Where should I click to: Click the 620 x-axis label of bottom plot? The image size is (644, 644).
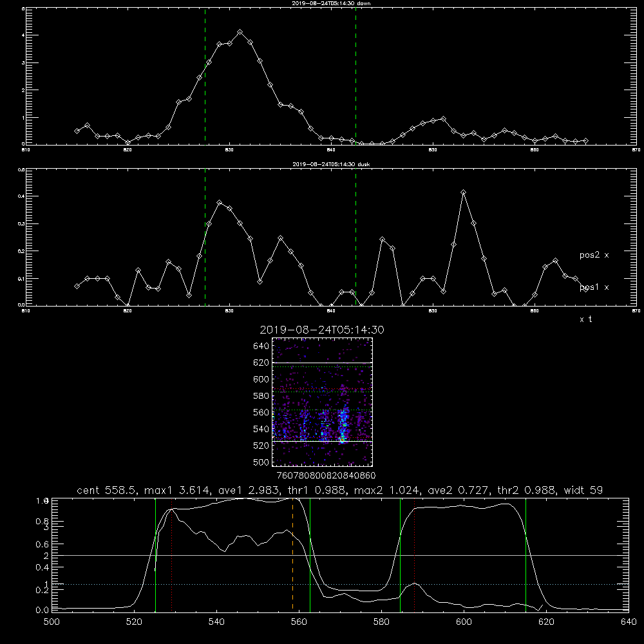pos(546,622)
